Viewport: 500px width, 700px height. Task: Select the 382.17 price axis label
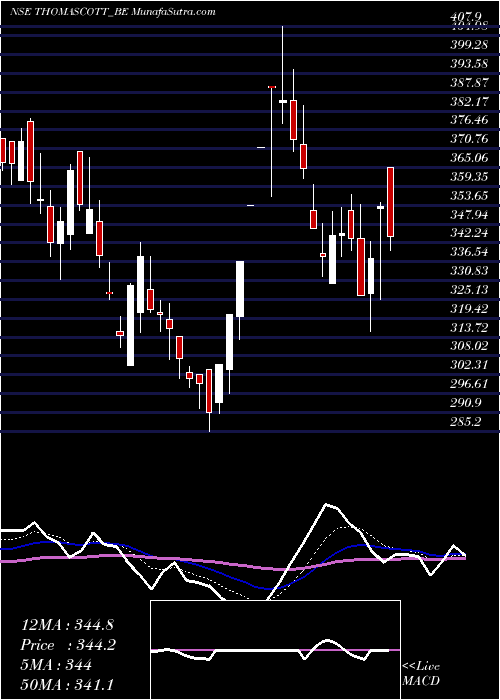coord(469,102)
